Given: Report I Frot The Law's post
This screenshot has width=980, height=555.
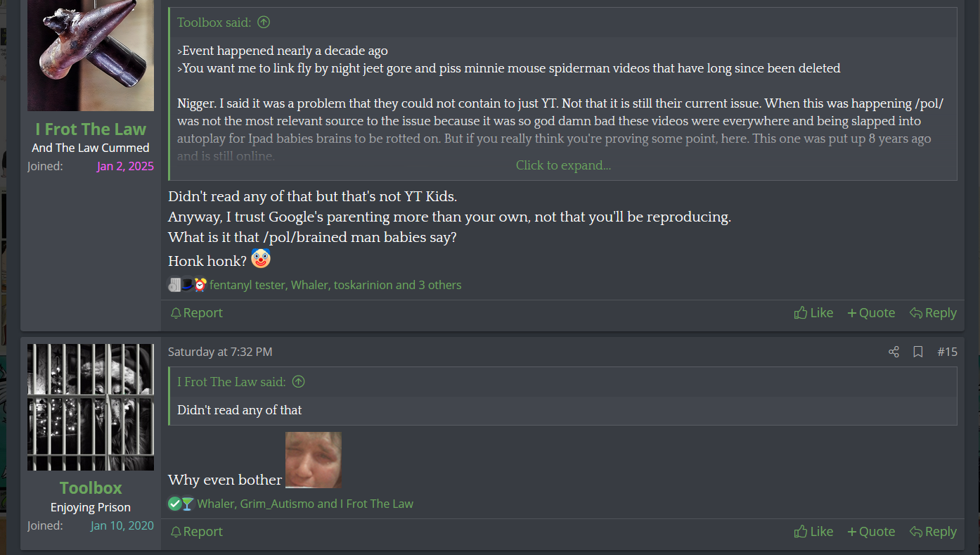Looking at the screenshot, I should click(196, 313).
